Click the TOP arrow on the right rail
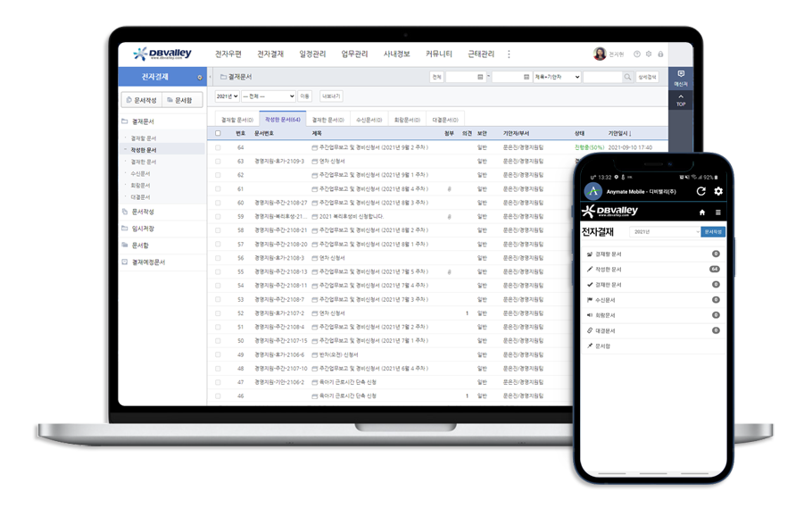This screenshot has width=812, height=508. pos(681,100)
